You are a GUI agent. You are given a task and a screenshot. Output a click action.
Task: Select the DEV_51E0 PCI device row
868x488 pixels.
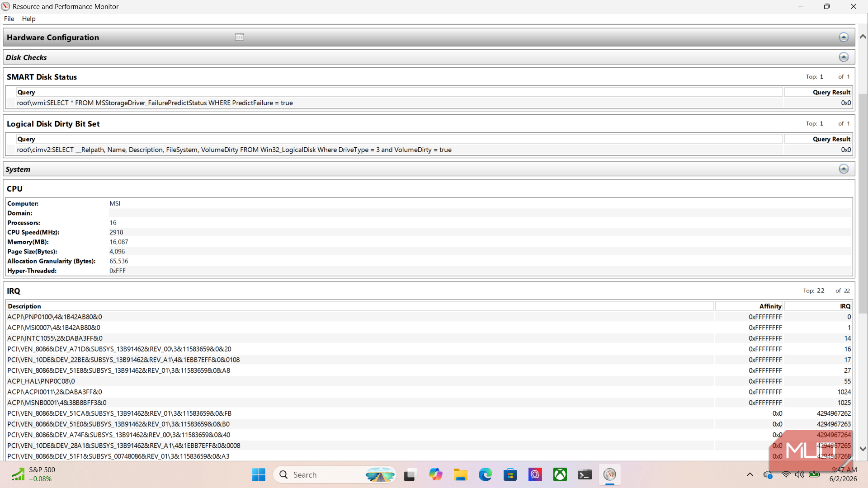[x=429, y=424]
